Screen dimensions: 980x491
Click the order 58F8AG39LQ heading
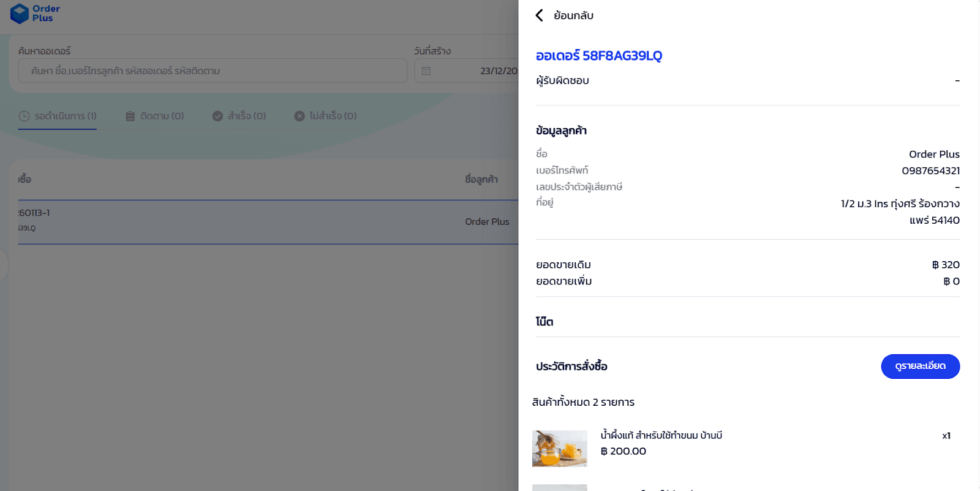pos(598,56)
